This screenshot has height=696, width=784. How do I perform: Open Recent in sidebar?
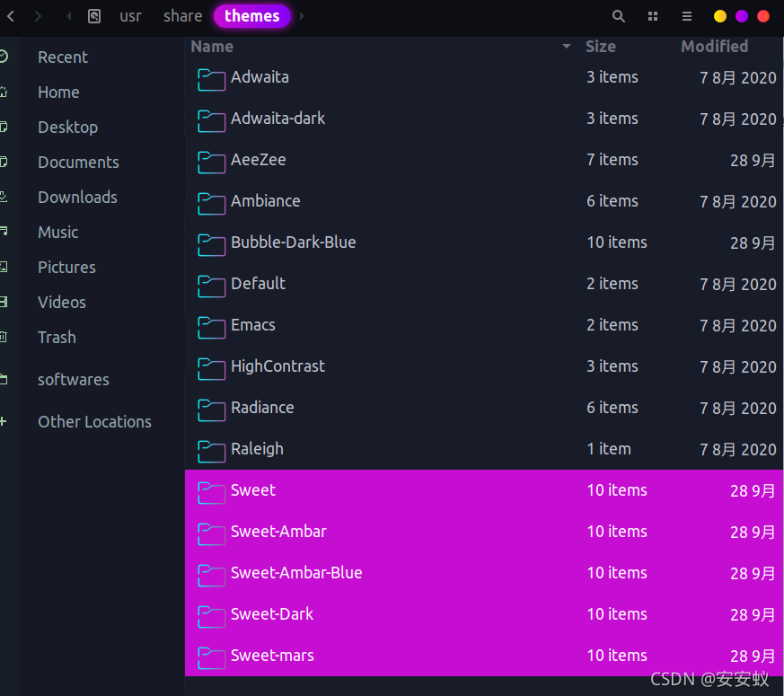click(63, 57)
